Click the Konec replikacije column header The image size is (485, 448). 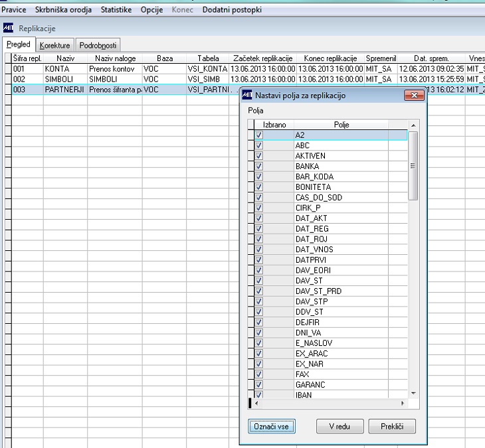[330, 58]
